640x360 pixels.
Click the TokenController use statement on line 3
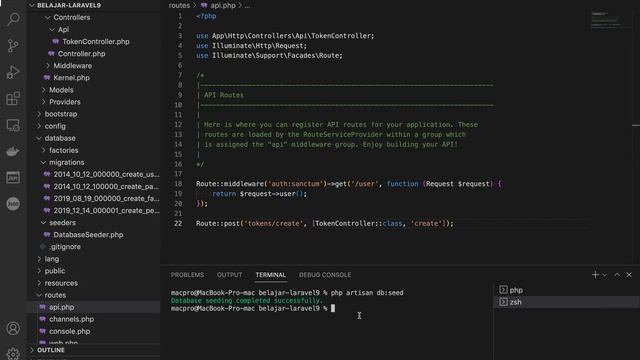pos(285,36)
